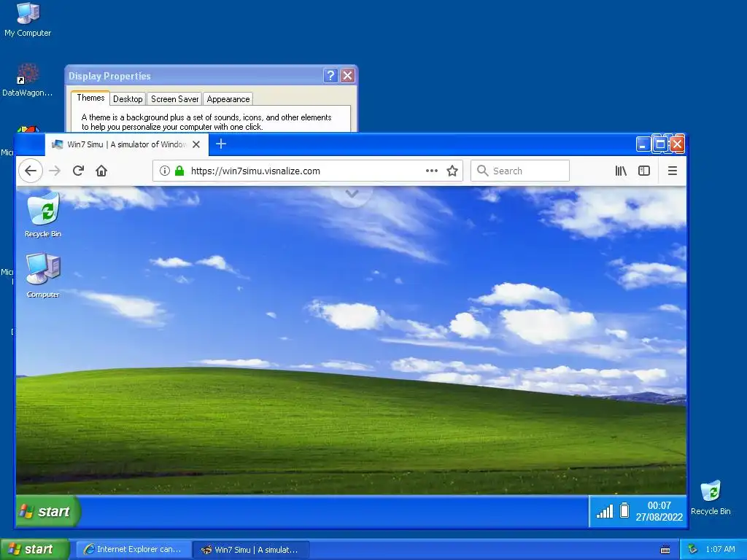Click the simulator battery icon
The width and height of the screenshot is (747, 560).
click(624, 510)
